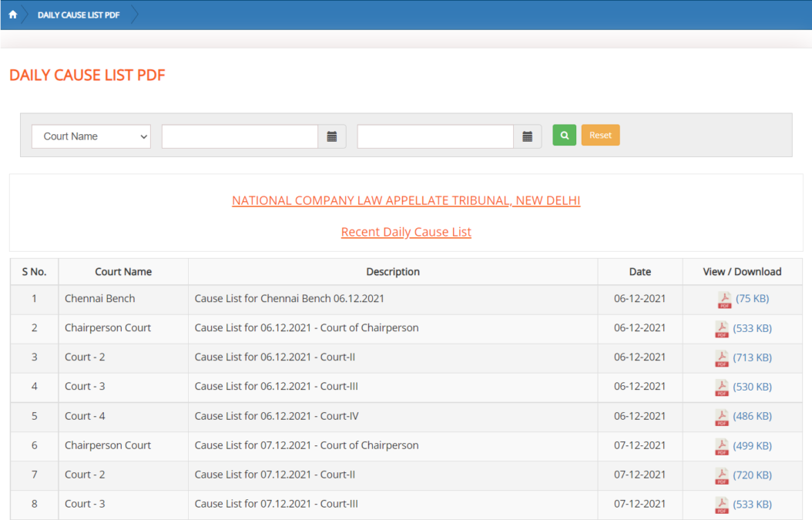Open PDF icon in row 8 Court - 3
This screenshot has height=520, width=812.
click(x=721, y=505)
